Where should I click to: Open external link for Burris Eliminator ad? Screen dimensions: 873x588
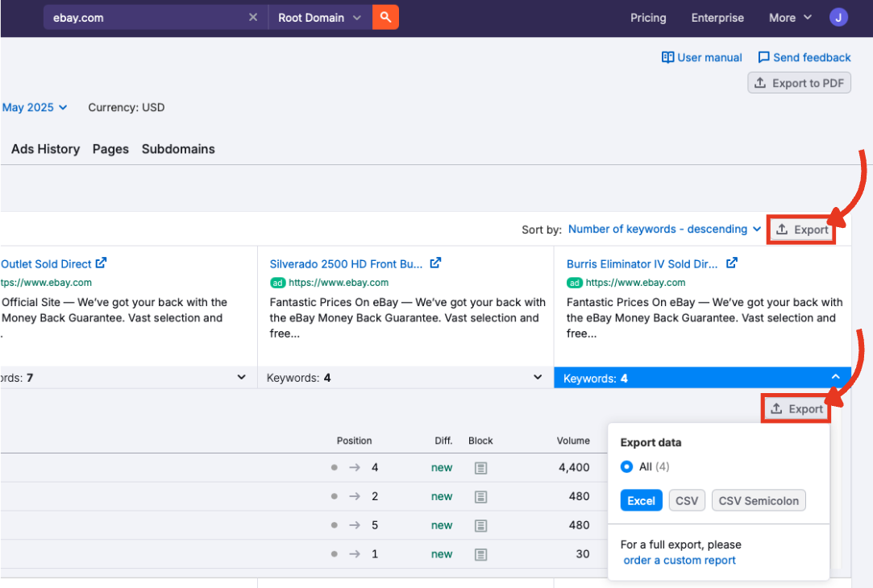pyautogui.click(x=732, y=263)
